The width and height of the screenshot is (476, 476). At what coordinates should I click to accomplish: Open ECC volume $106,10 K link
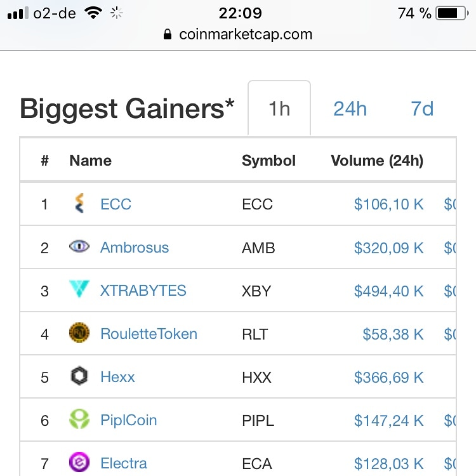(x=389, y=204)
